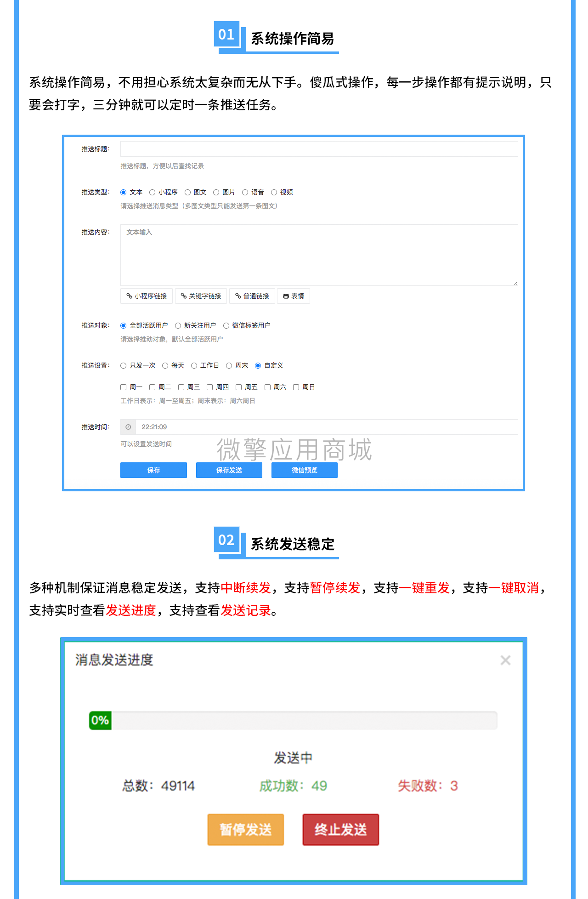Click the 推送内容 text area
This screenshot has height=899, width=588.
[319, 255]
